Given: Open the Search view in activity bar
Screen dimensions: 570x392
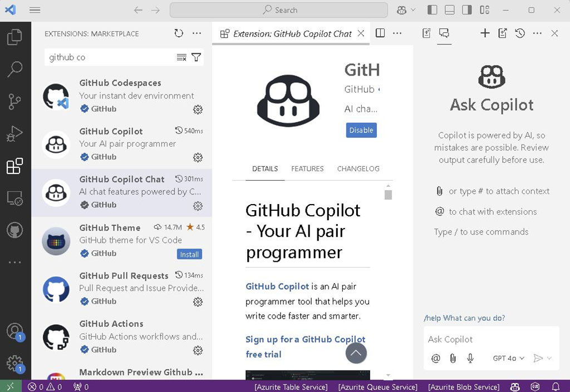Looking at the screenshot, I should pos(14,68).
